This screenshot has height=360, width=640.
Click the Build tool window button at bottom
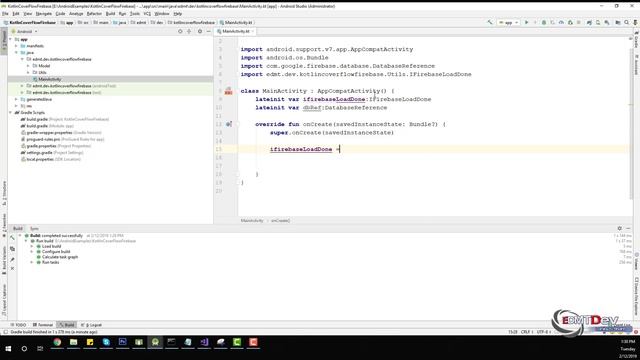(x=67, y=325)
